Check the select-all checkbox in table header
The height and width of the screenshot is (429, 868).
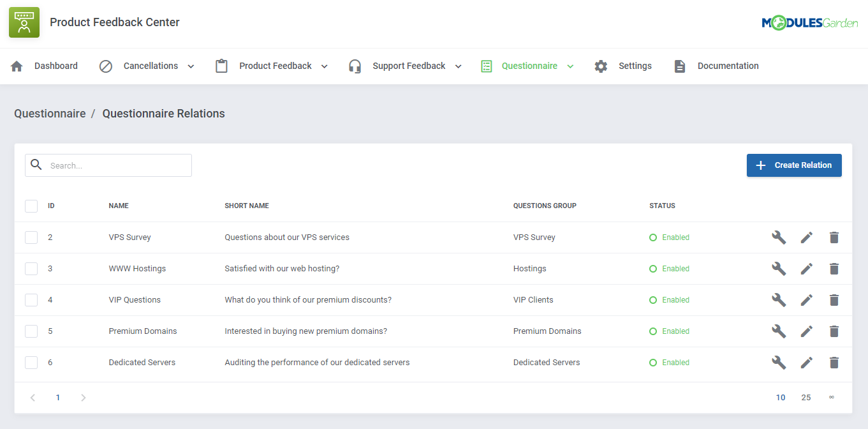(x=31, y=206)
